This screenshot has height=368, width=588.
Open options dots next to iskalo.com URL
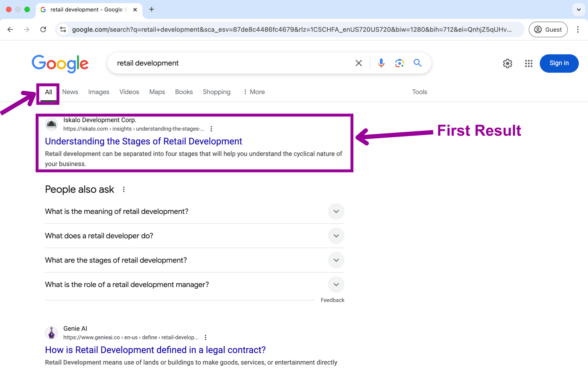tap(211, 129)
